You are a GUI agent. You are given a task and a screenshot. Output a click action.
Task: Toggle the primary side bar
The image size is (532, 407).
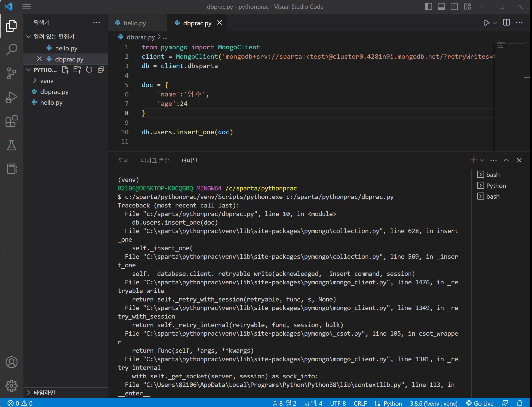click(428, 7)
